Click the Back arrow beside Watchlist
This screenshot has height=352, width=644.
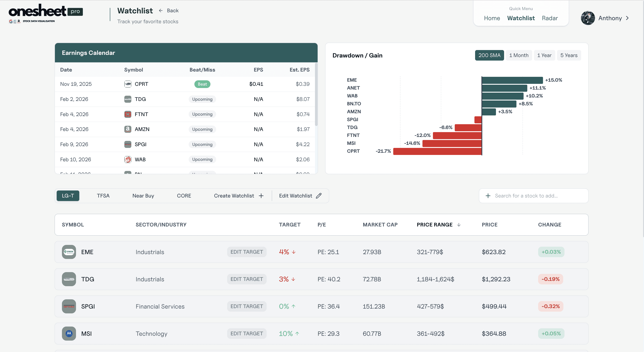click(161, 11)
